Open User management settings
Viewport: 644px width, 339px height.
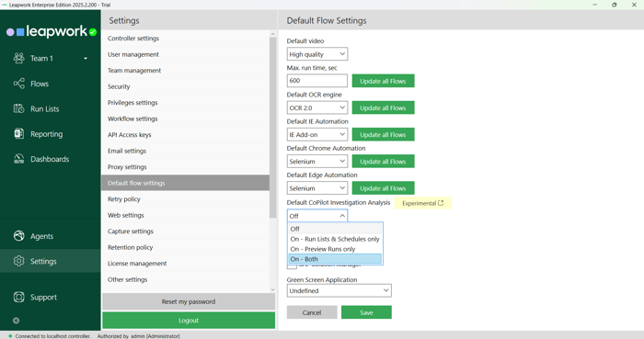click(x=185, y=54)
